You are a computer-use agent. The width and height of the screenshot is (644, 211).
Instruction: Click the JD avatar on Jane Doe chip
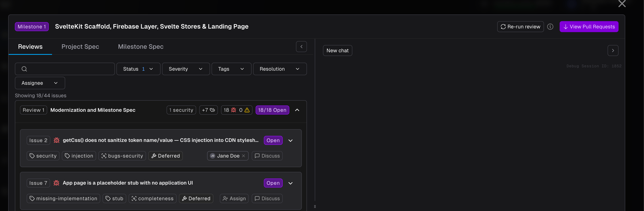tap(213, 156)
